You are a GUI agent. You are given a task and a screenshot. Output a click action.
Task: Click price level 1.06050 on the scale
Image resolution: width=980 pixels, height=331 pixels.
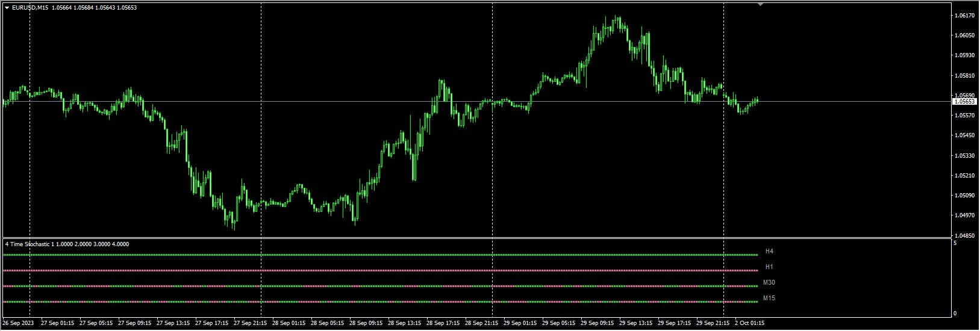[x=965, y=36]
